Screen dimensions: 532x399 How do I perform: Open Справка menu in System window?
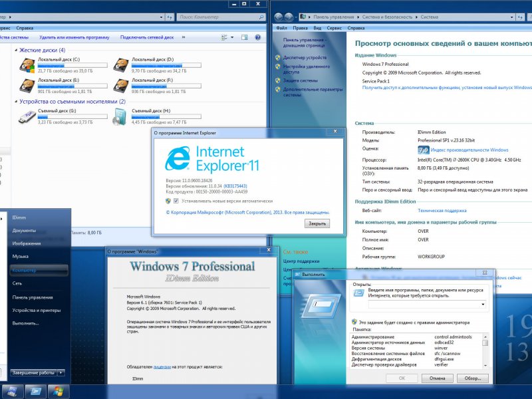[356, 28]
